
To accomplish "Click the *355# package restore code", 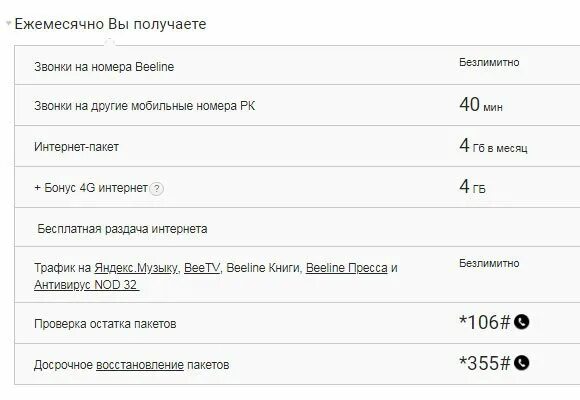I will (485, 363).
